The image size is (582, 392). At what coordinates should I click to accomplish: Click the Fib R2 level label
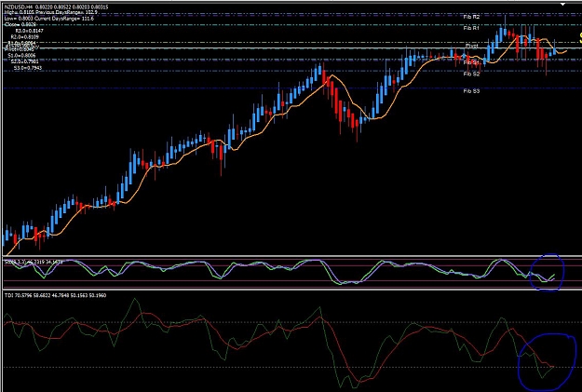(471, 17)
